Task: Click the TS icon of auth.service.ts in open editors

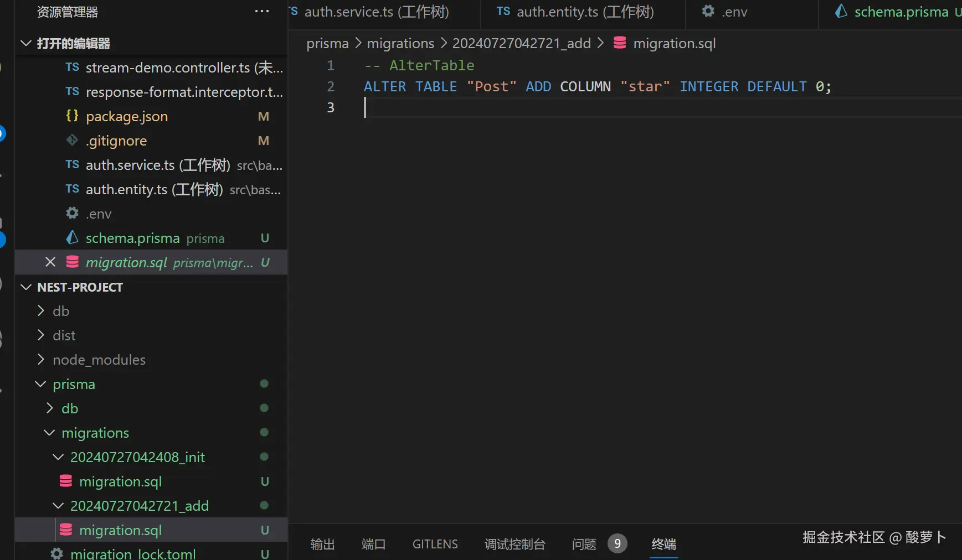Action: pos(72,165)
